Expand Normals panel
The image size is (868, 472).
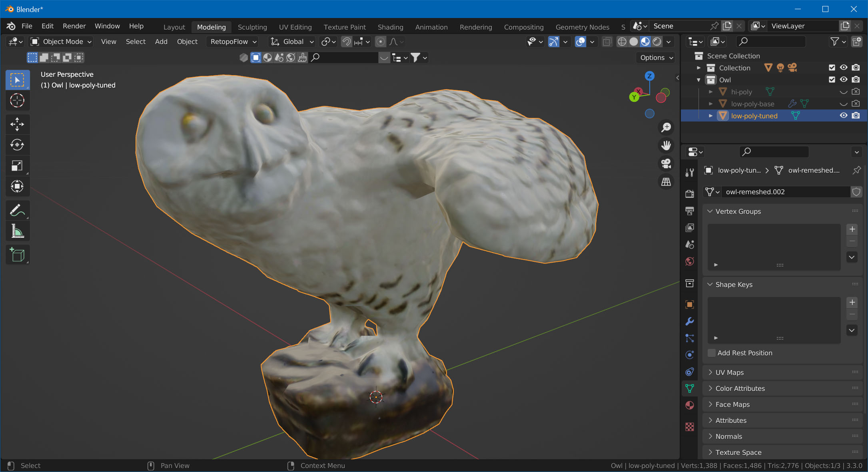tap(710, 436)
